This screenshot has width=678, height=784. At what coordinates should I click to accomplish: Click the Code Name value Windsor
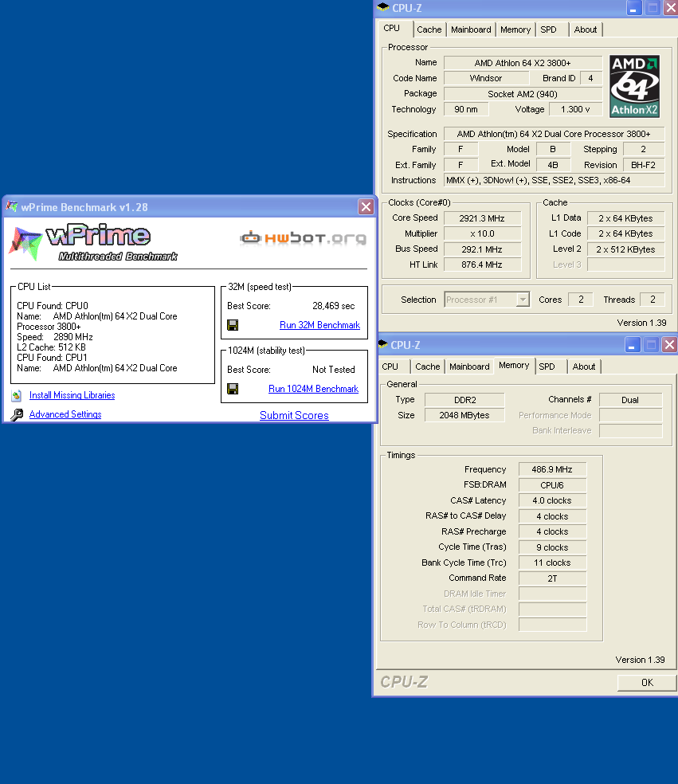pos(486,78)
